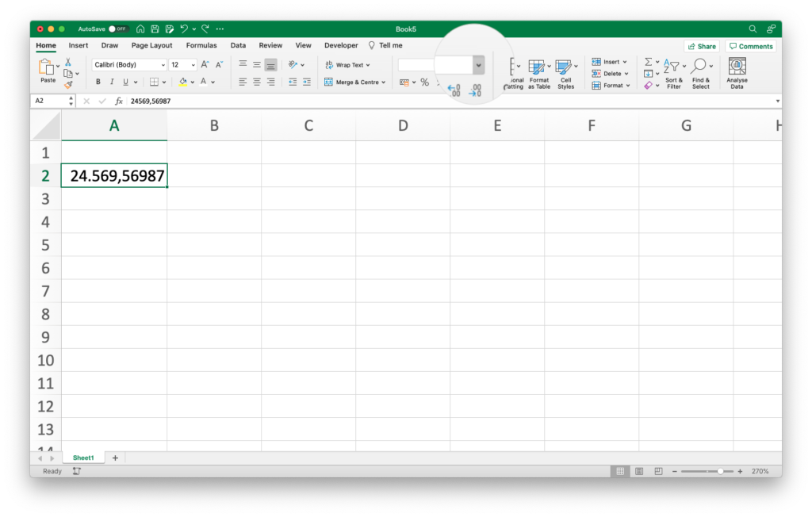Expand the Calibri (Body) font dropdown
The width and height of the screenshot is (812, 517).
tap(163, 65)
